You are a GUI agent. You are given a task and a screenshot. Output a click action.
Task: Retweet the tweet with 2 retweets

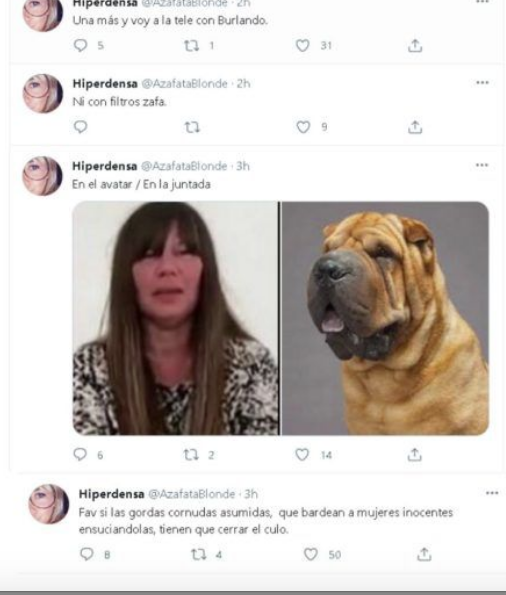(x=191, y=454)
